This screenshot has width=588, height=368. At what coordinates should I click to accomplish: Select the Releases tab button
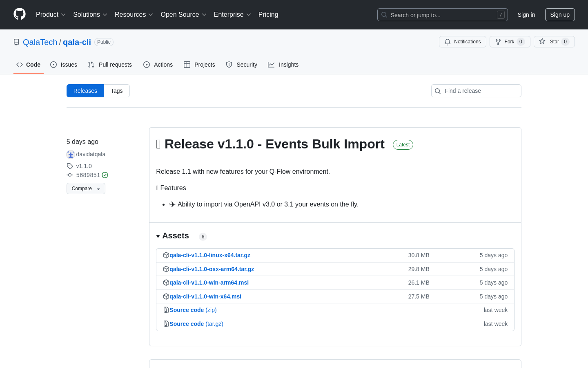point(85,91)
